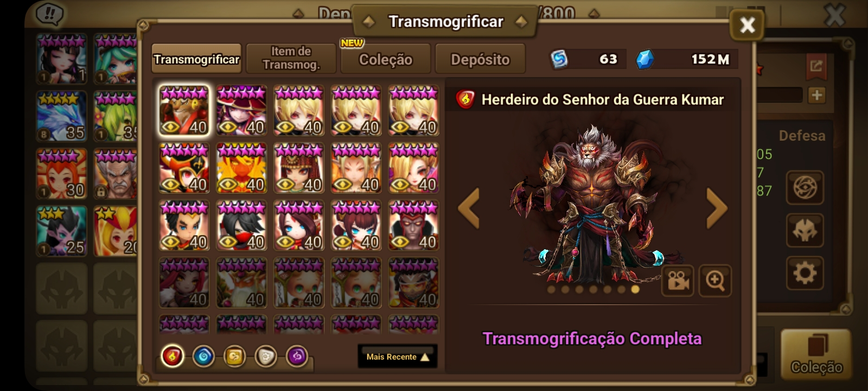Open the Mais Recente sort dropdown

click(398, 357)
